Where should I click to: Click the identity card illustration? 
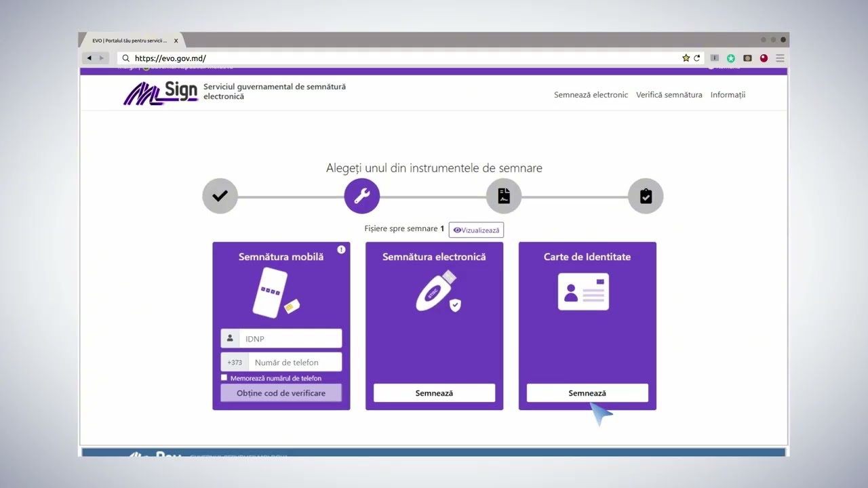583,291
